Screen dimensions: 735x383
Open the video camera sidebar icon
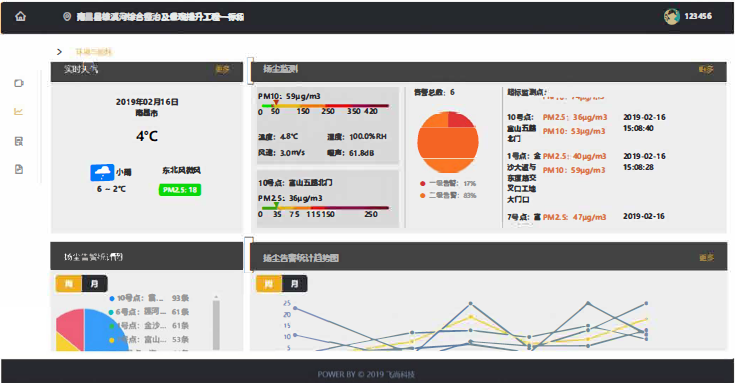pos(19,83)
